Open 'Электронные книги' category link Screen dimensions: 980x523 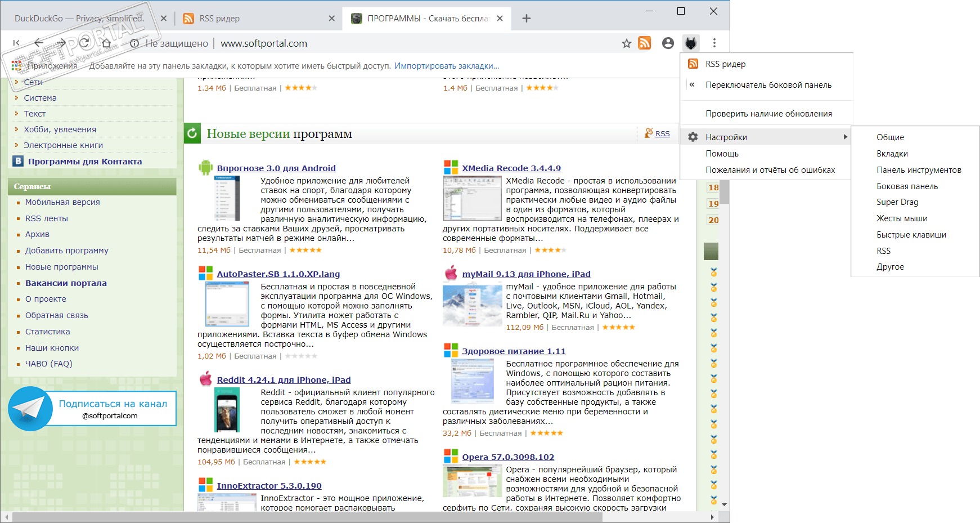[x=63, y=145]
